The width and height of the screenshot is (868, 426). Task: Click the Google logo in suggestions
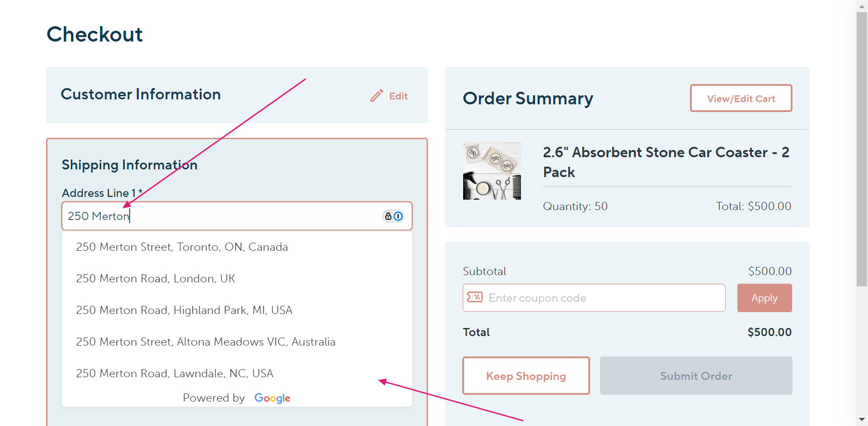(x=272, y=398)
